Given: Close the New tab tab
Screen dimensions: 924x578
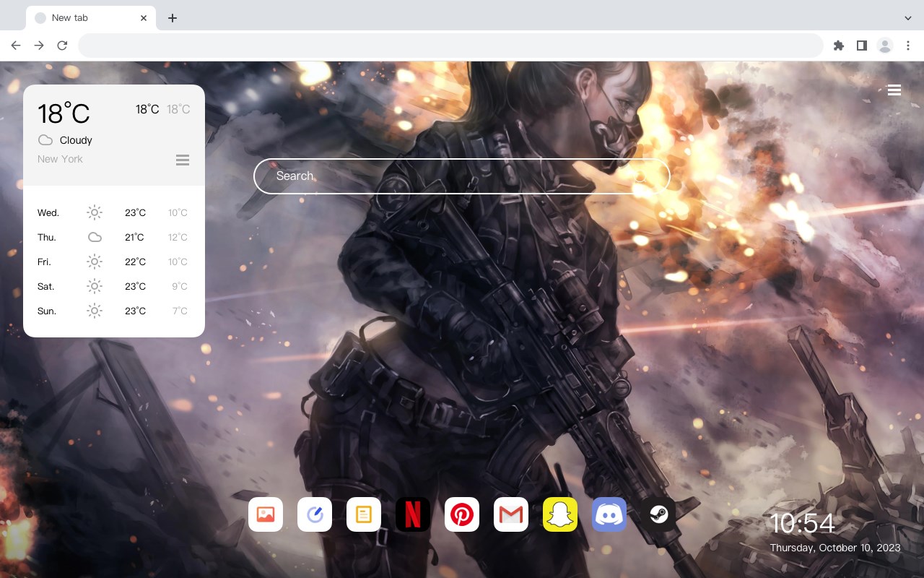Looking at the screenshot, I should [x=144, y=18].
